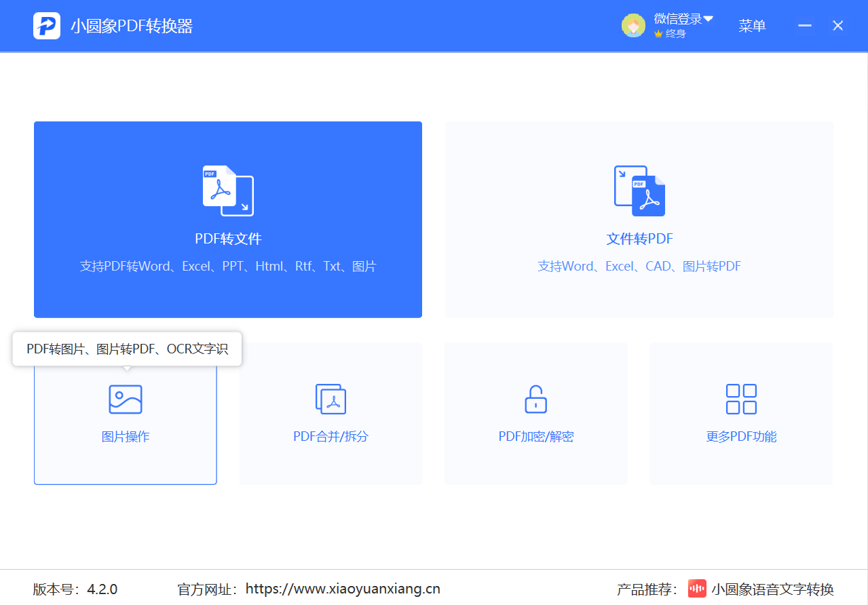Click the PDF合并/拆分 label
The height and width of the screenshot is (605, 868).
331,437
